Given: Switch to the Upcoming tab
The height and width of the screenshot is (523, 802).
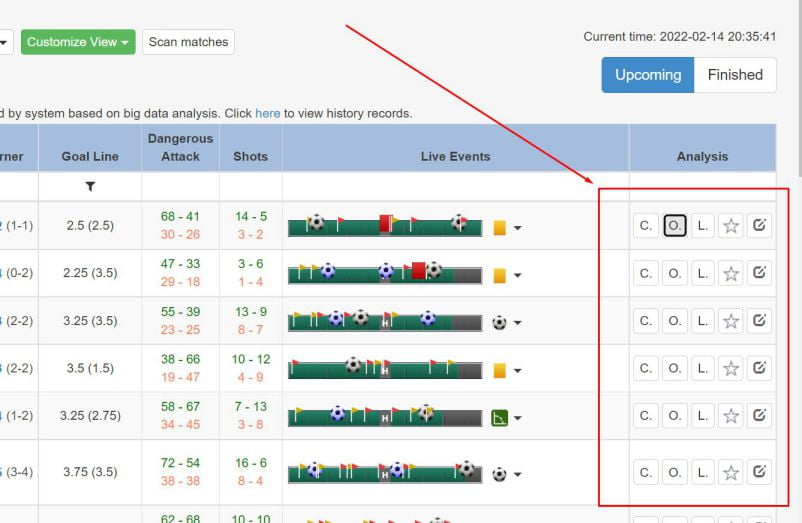Looking at the screenshot, I should click(x=647, y=75).
